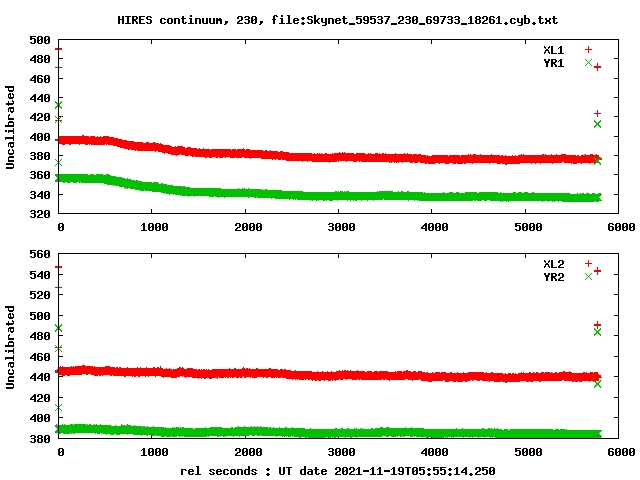This screenshot has width=640, height=480.
Task: Click the plot title with the Skynet file name
Action: click(x=338, y=20)
